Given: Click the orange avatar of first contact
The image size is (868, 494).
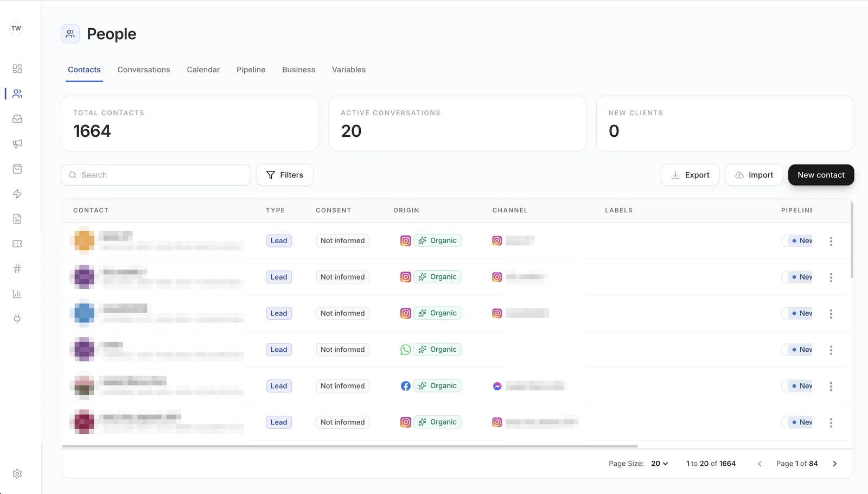Looking at the screenshot, I should pyautogui.click(x=84, y=240).
